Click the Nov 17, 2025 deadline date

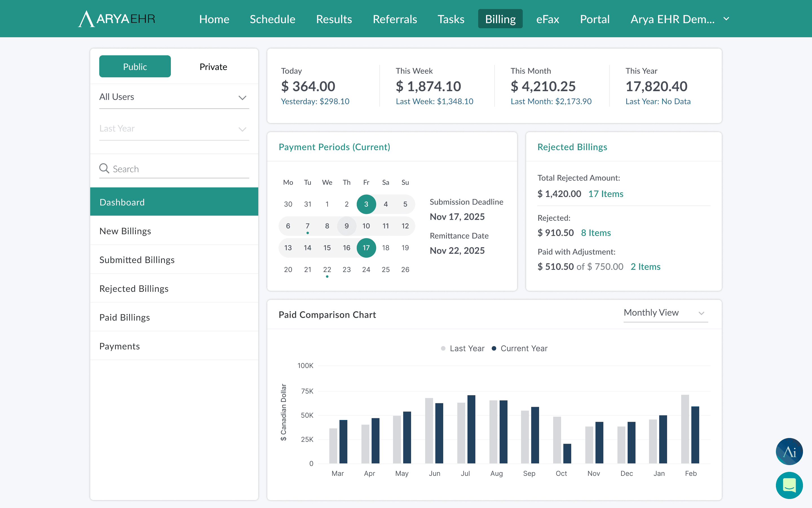457,217
